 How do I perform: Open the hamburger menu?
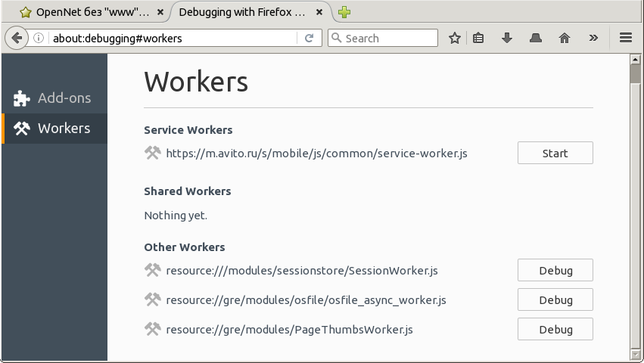(x=626, y=38)
